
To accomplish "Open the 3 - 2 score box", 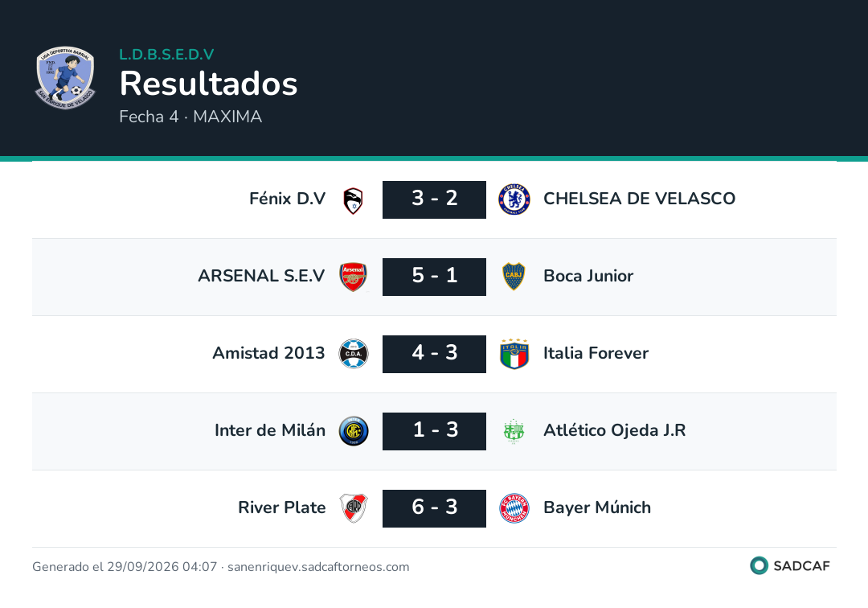I will pos(434,199).
